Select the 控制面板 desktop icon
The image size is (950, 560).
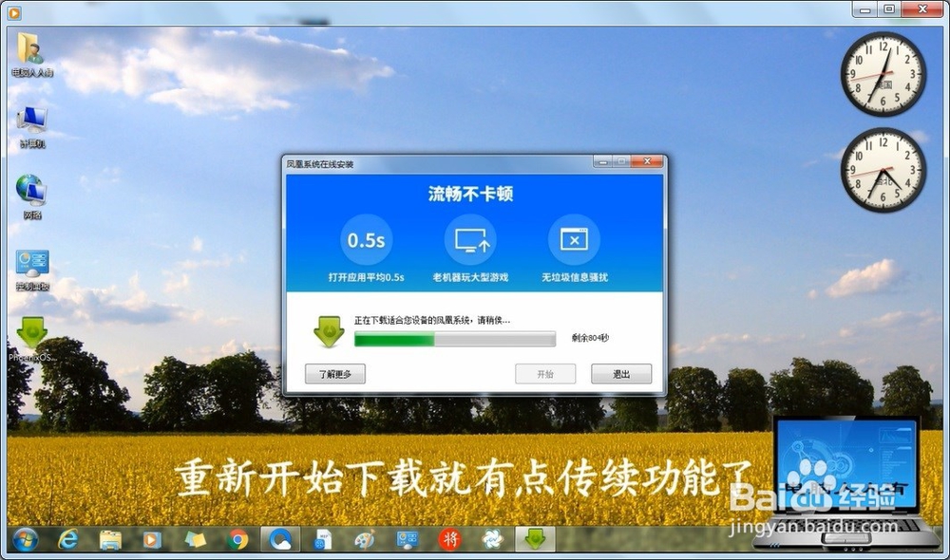click(x=32, y=271)
